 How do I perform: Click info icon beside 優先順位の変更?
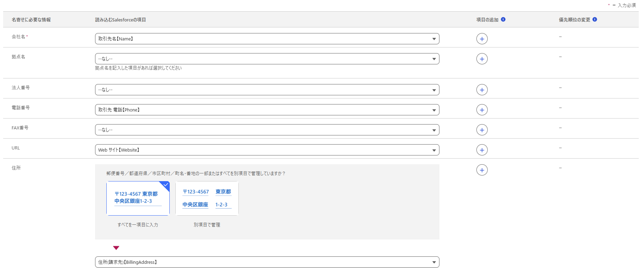click(595, 19)
